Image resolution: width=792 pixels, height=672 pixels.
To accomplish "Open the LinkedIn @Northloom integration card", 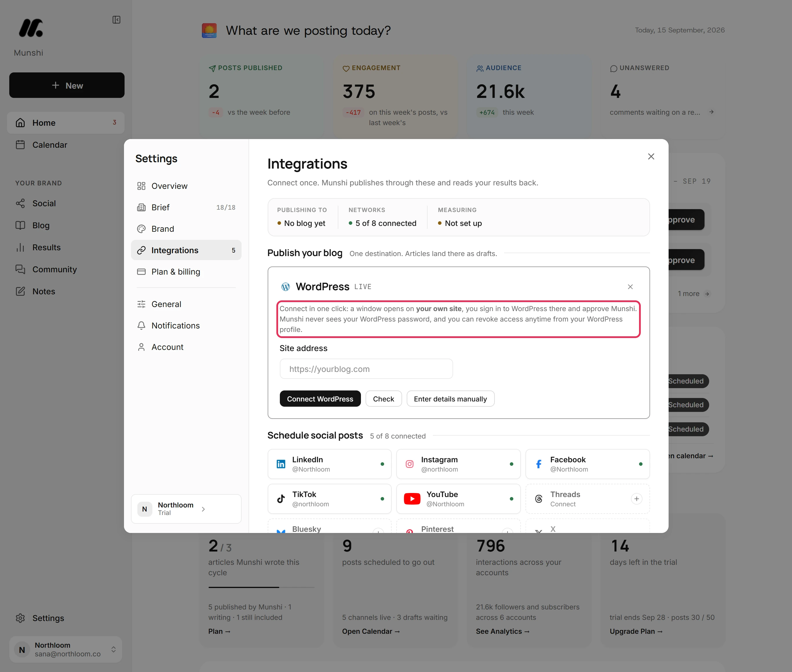I will pyautogui.click(x=329, y=464).
